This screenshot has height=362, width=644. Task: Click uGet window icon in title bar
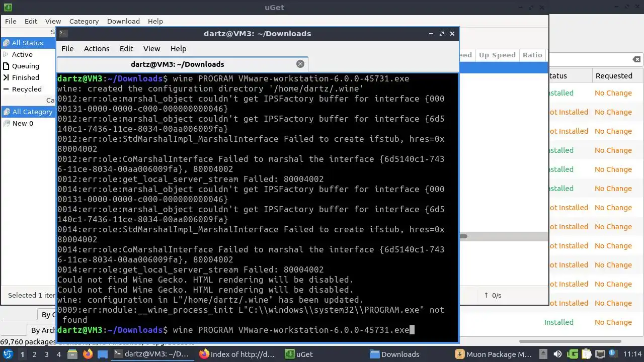pos(8,7)
